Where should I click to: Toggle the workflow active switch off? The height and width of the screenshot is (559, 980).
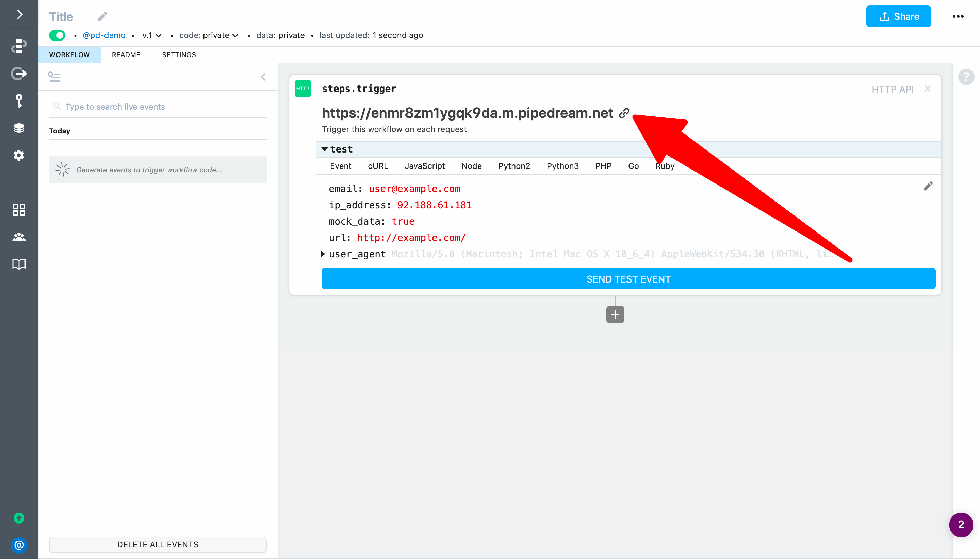click(x=57, y=35)
